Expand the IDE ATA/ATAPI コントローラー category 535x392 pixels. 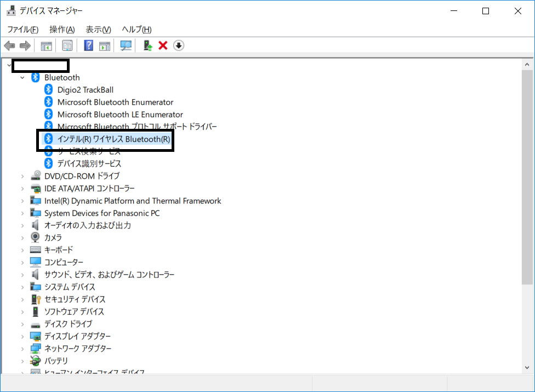click(22, 188)
